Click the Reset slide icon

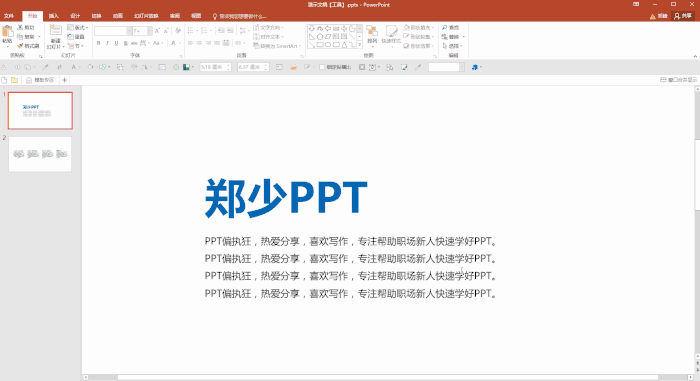(x=71, y=37)
